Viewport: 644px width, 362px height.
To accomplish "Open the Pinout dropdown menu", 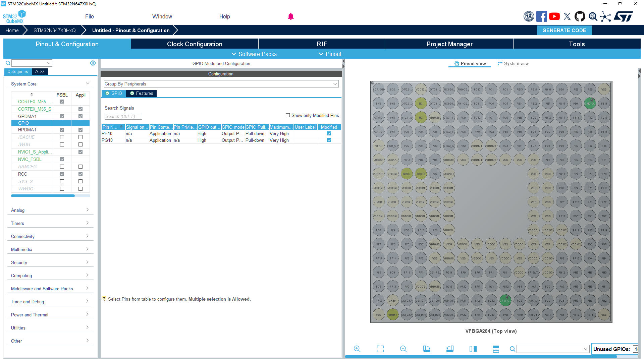I will 330,54.
